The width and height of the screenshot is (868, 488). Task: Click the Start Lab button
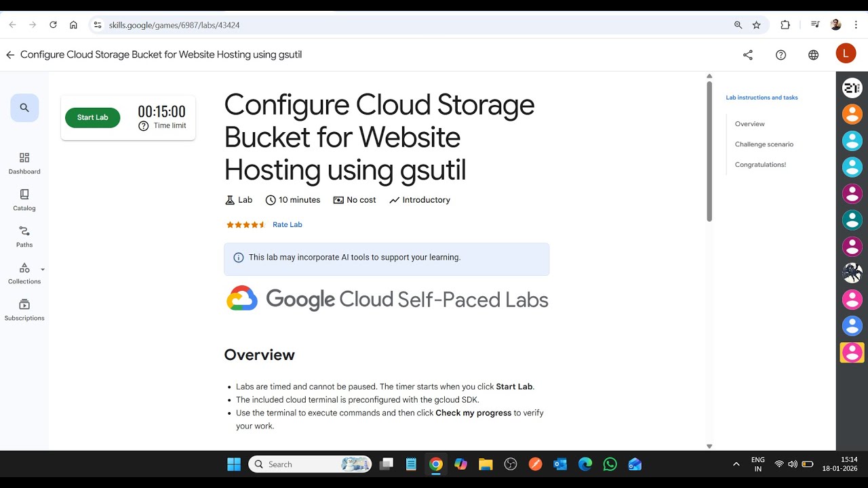tap(92, 117)
